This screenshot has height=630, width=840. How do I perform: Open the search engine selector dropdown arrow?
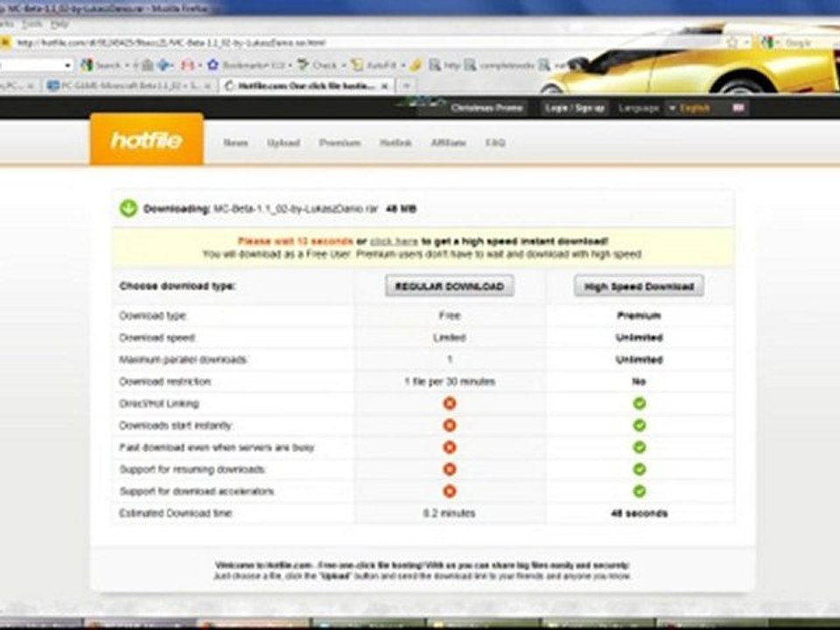[x=778, y=42]
